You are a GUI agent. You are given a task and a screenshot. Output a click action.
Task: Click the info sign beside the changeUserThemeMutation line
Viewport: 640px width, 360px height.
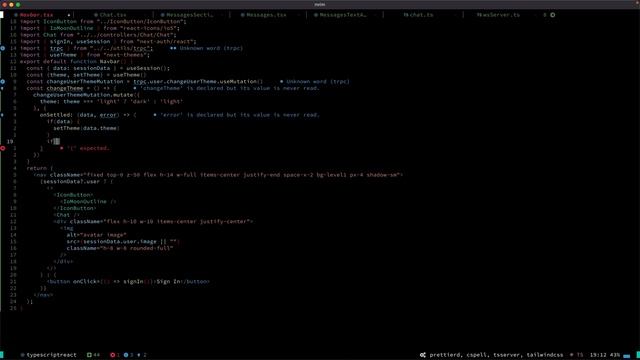coord(2,82)
